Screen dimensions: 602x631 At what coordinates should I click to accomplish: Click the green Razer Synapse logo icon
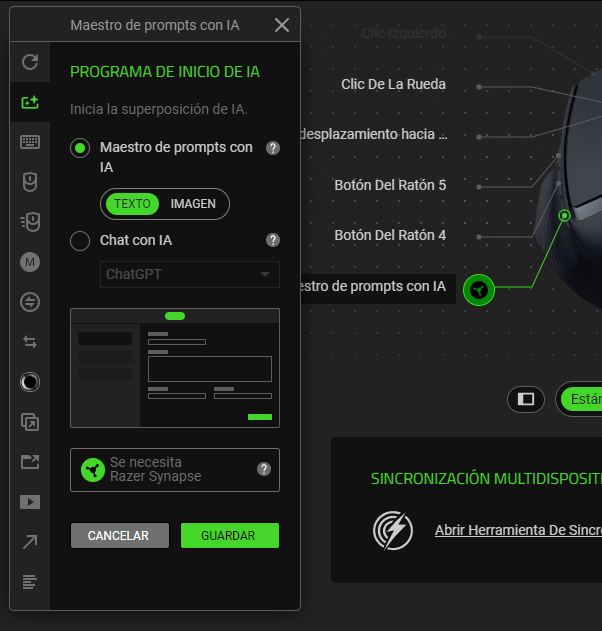(x=93, y=470)
